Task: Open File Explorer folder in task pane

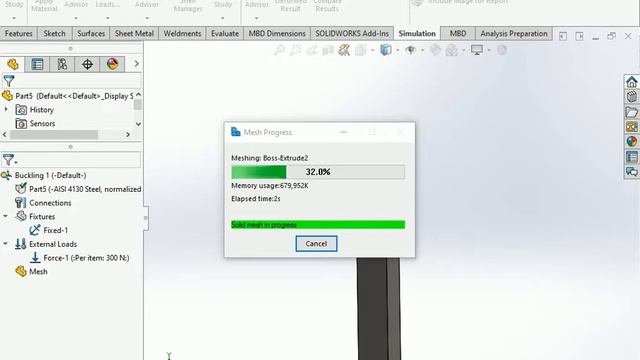Action: [x=631, y=112]
